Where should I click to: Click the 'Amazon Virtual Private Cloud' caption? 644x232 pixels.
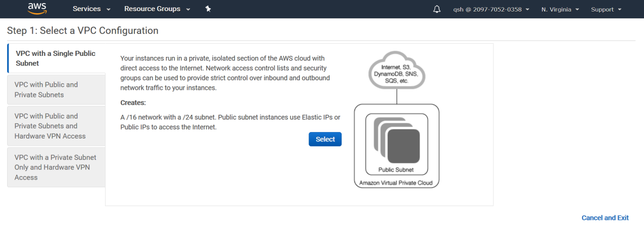tap(397, 183)
